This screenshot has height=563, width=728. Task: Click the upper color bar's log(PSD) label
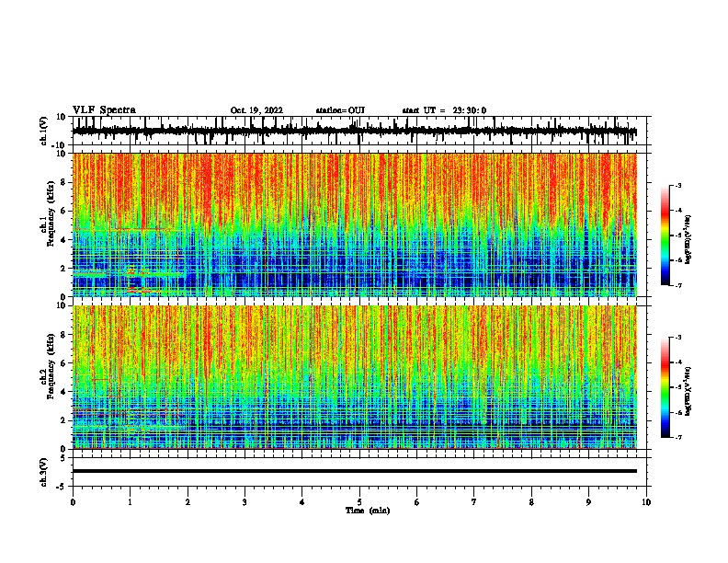click(688, 240)
